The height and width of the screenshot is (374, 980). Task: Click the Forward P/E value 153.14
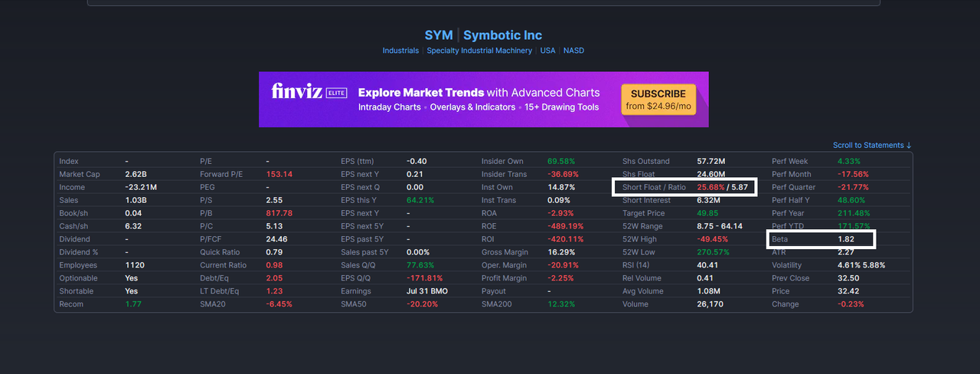pyautogui.click(x=279, y=174)
